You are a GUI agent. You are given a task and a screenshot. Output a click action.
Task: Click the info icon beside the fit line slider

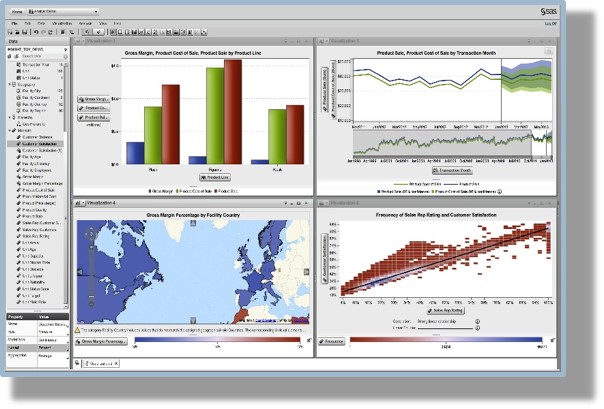pyautogui.click(x=477, y=329)
